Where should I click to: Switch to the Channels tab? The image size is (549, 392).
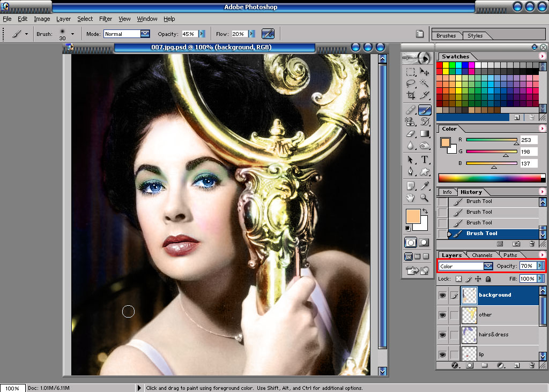click(x=482, y=255)
